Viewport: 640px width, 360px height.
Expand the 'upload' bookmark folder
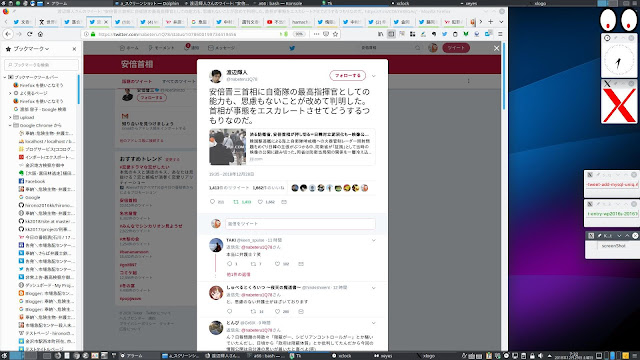[x=10, y=118]
